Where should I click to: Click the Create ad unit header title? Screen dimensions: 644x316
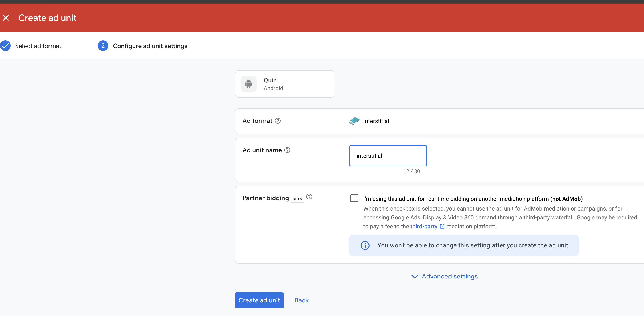tap(47, 18)
